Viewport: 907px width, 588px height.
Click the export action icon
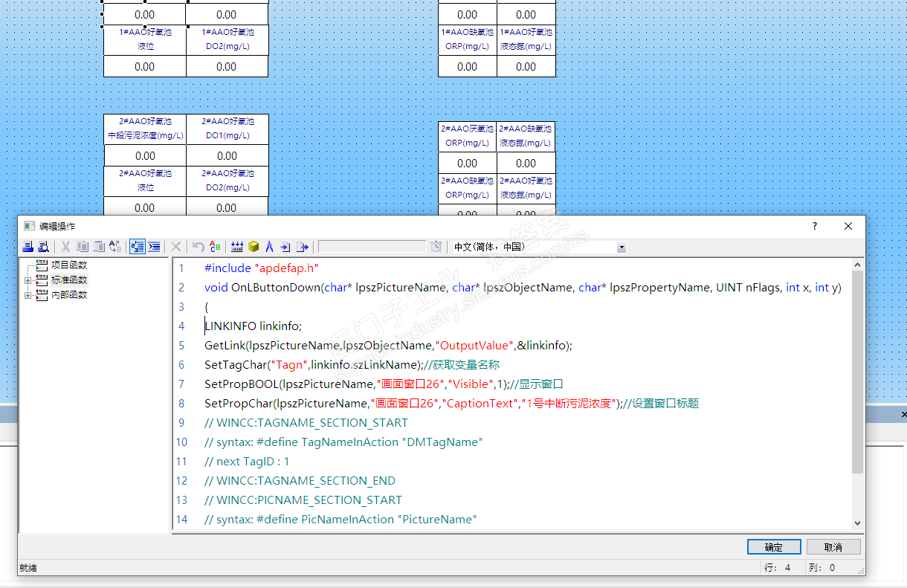pos(303,247)
